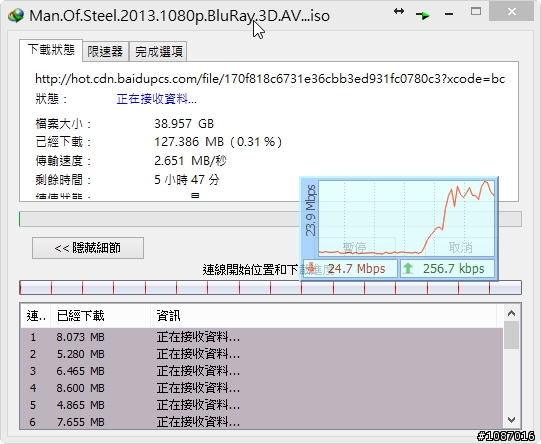Click the 38.957 GB file size value
Image resolution: width=541 pixels, height=444 pixels.
[x=184, y=124]
